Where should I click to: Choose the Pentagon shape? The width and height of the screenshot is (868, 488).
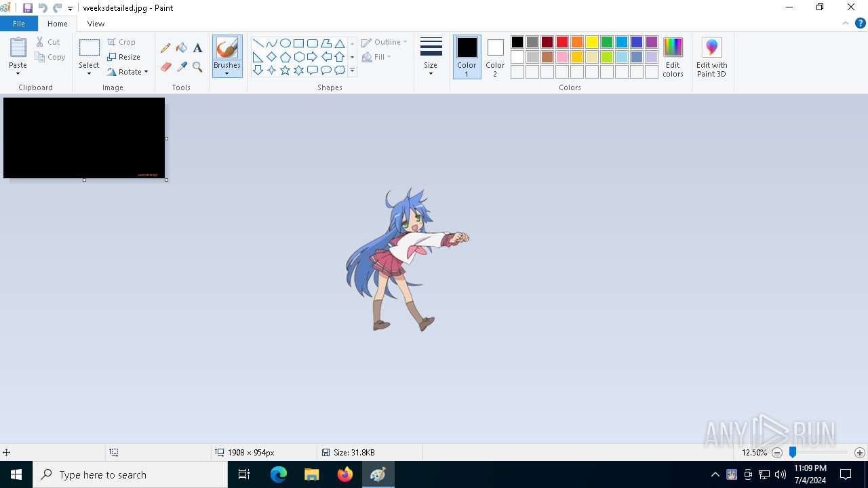(x=285, y=57)
